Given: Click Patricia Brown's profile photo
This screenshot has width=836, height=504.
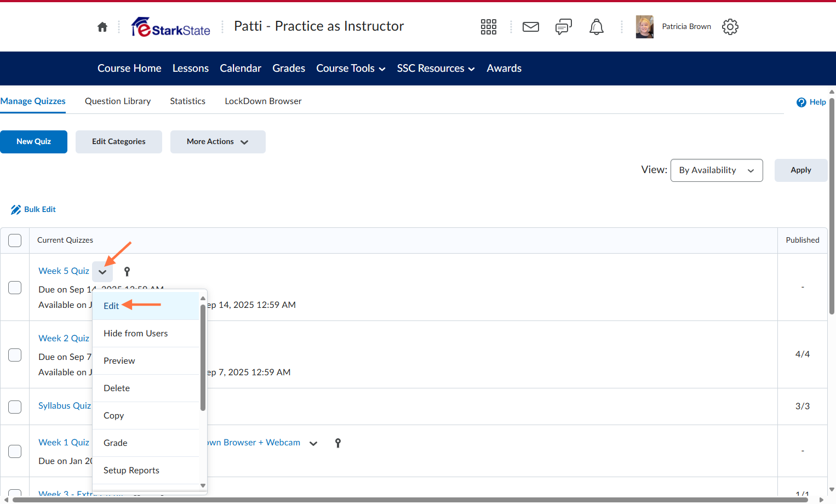Looking at the screenshot, I should pos(645,27).
